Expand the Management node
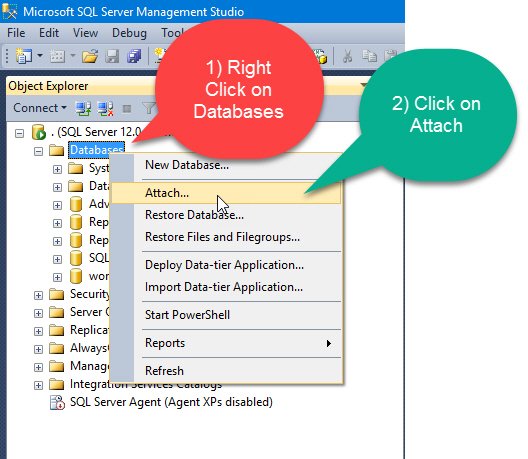The image size is (528, 459). tap(38, 367)
